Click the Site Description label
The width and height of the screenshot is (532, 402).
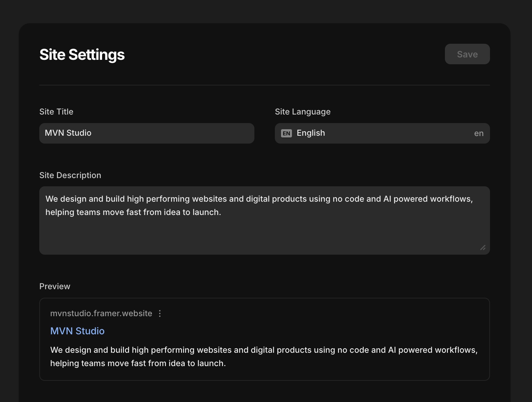coord(70,175)
